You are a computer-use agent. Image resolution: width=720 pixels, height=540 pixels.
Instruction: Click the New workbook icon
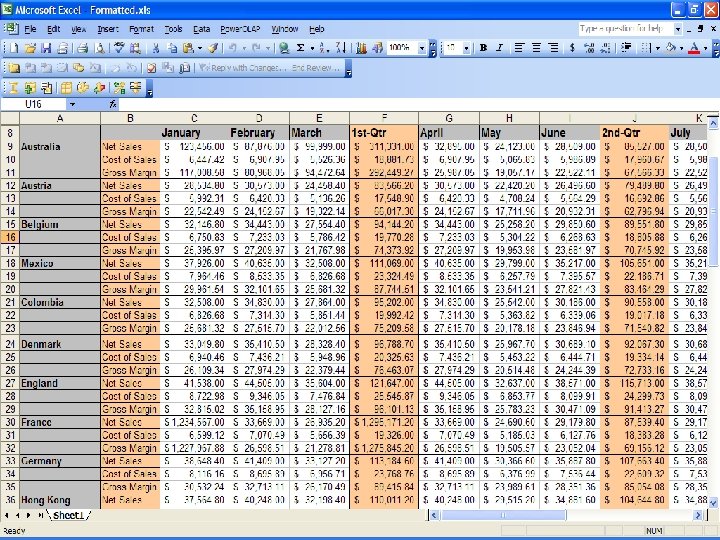(x=15, y=48)
